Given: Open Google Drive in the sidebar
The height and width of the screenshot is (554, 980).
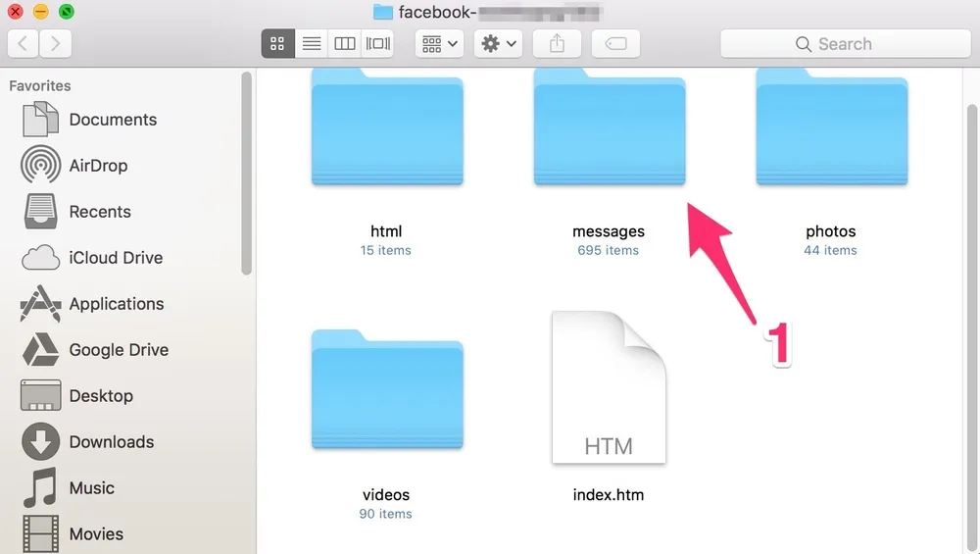Looking at the screenshot, I should (118, 350).
